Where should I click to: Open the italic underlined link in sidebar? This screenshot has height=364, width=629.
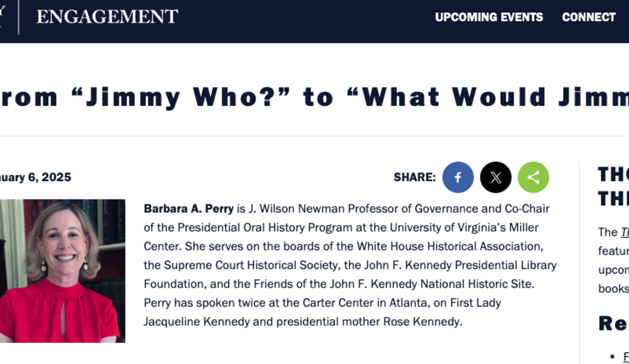(x=624, y=232)
